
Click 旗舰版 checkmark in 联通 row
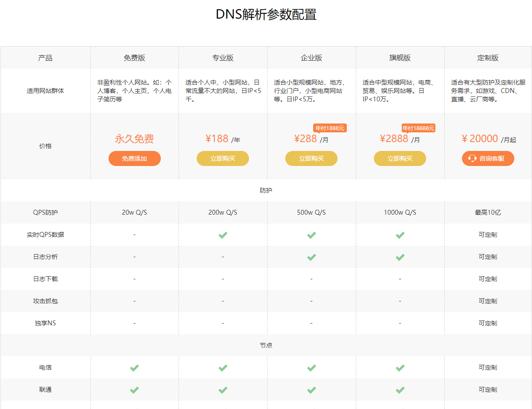click(400, 390)
